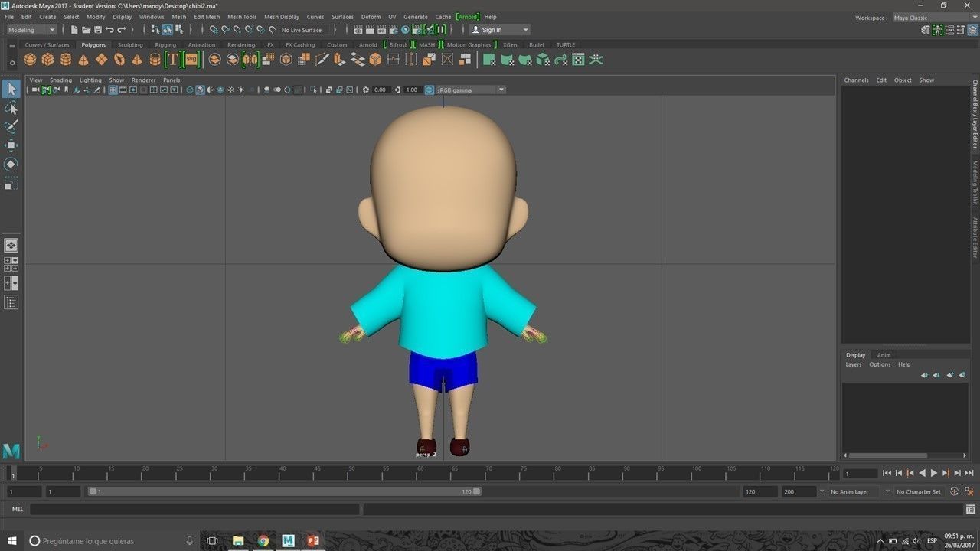Click frame 60 on the time slider
This screenshot has width=980, height=551.
pos(422,474)
